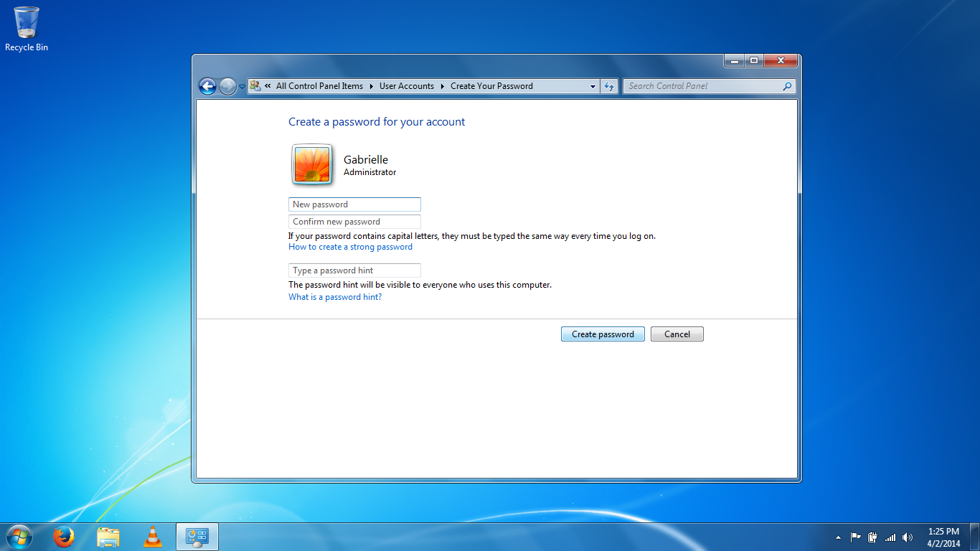Open the address bar history dropdown
Image resolution: width=980 pixels, height=551 pixels.
[593, 86]
